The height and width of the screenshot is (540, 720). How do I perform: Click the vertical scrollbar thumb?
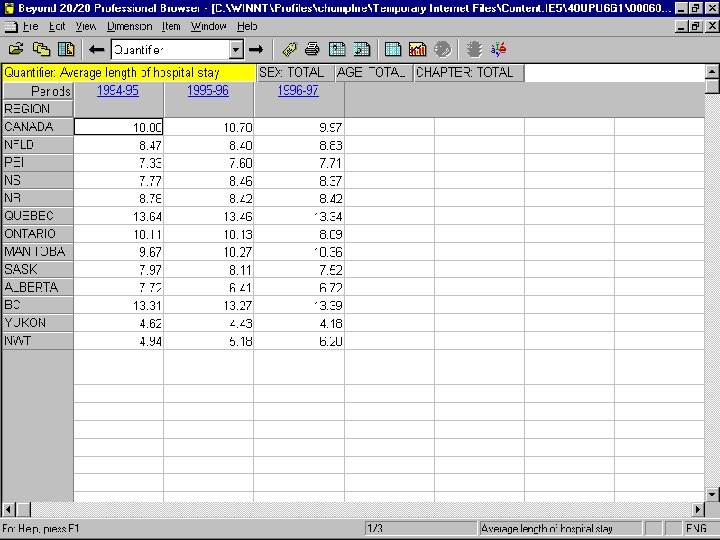pos(712,86)
